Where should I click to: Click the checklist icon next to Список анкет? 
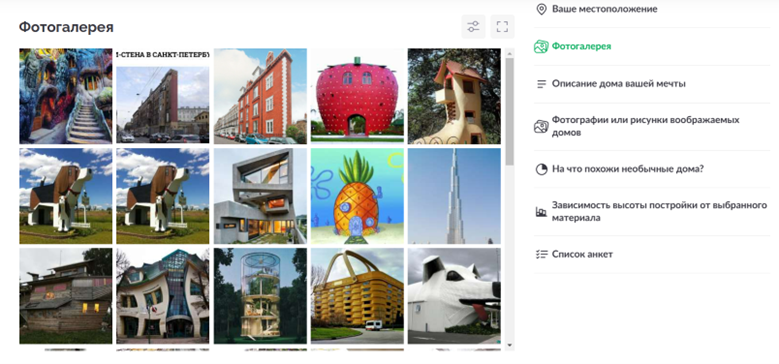(x=542, y=255)
